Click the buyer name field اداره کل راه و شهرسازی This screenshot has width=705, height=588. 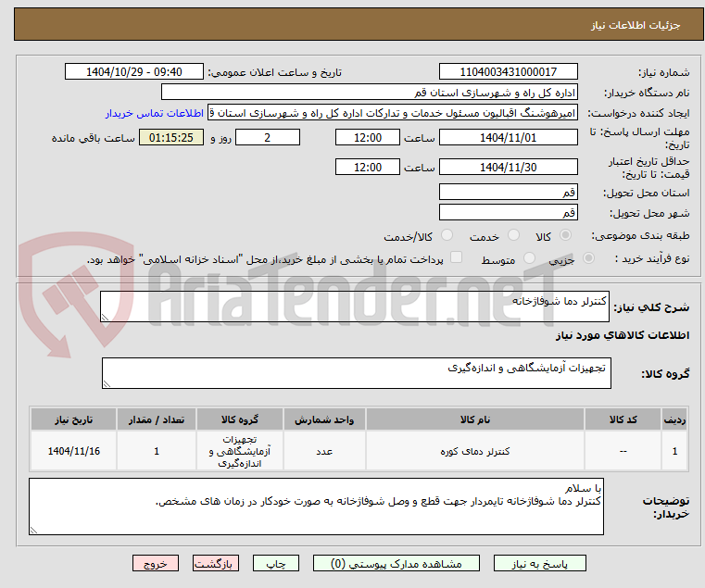[369, 93]
